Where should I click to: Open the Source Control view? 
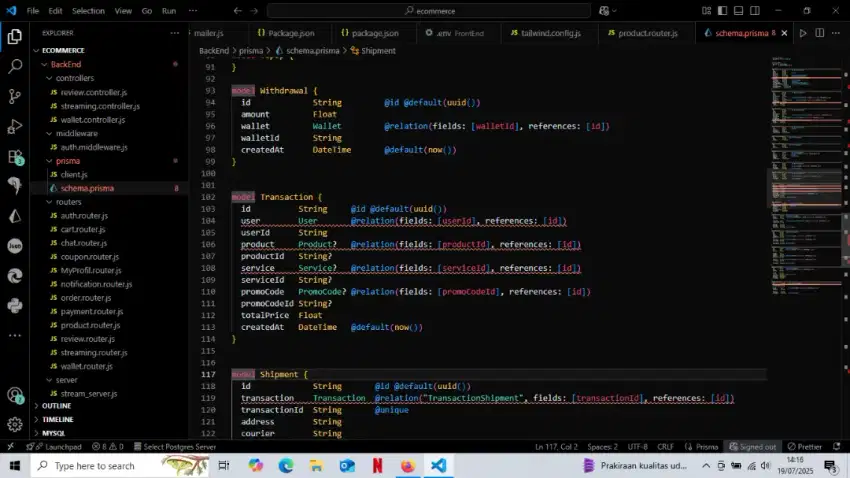[x=15, y=96]
